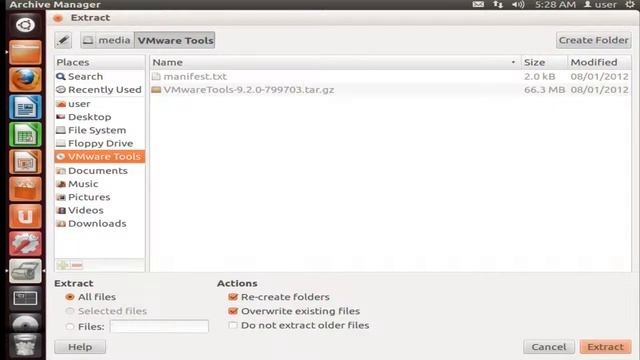Open LibreOffice Impress in the launcher
The width and height of the screenshot is (640, 360).
coord(25,162)
